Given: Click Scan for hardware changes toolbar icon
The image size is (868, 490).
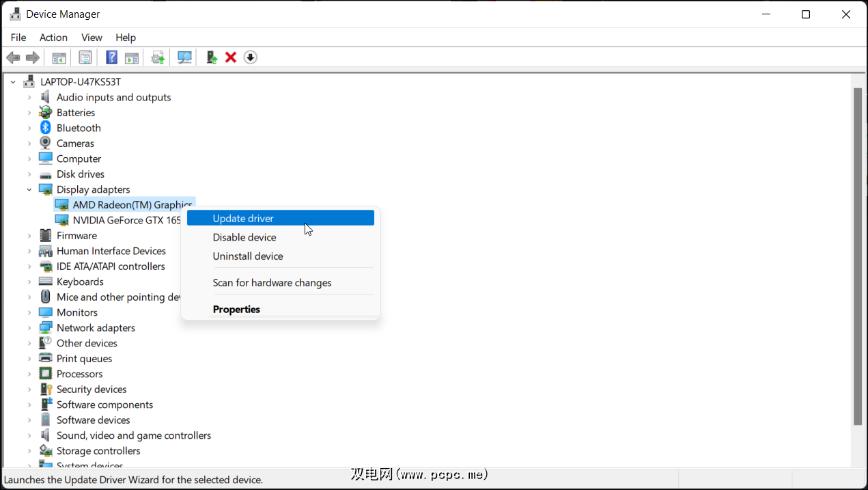Looking at the screenshot, I should (x=184, y=57).
